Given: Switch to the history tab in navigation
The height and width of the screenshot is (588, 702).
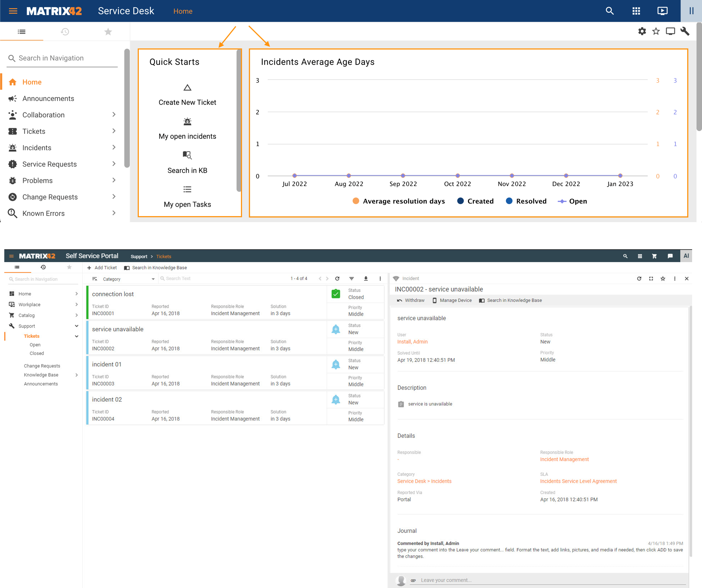Looking at the screenshot, I should (x=65, y=32).
